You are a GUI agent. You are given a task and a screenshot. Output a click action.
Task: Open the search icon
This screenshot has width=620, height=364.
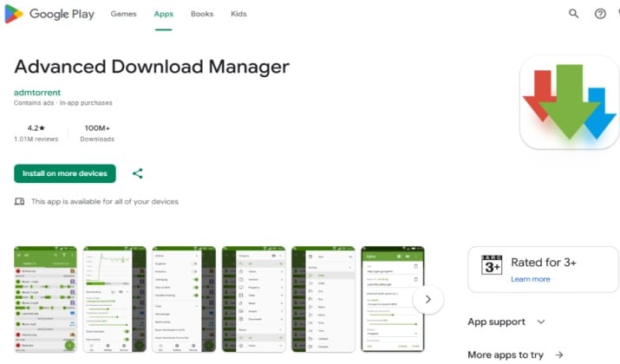coord(573,14)
